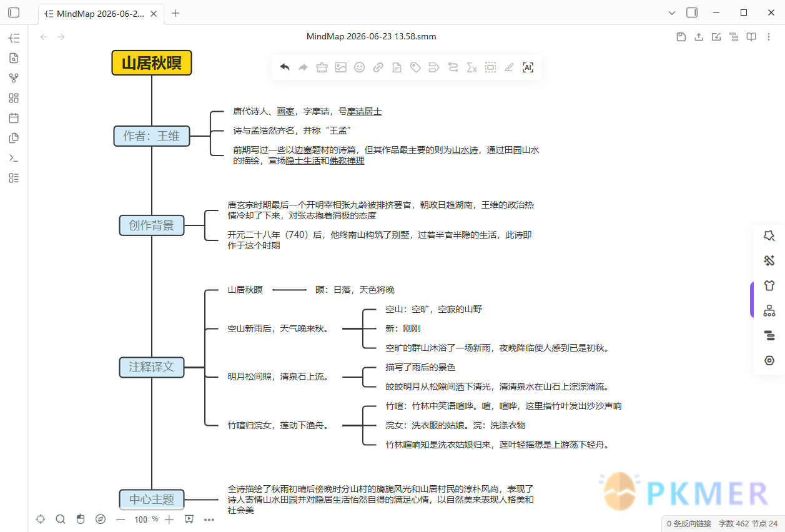The width and height of the screenshot is (785, 532).
Task: Click the redo arrow in floating toolbar
Action: tap(303, 67)
